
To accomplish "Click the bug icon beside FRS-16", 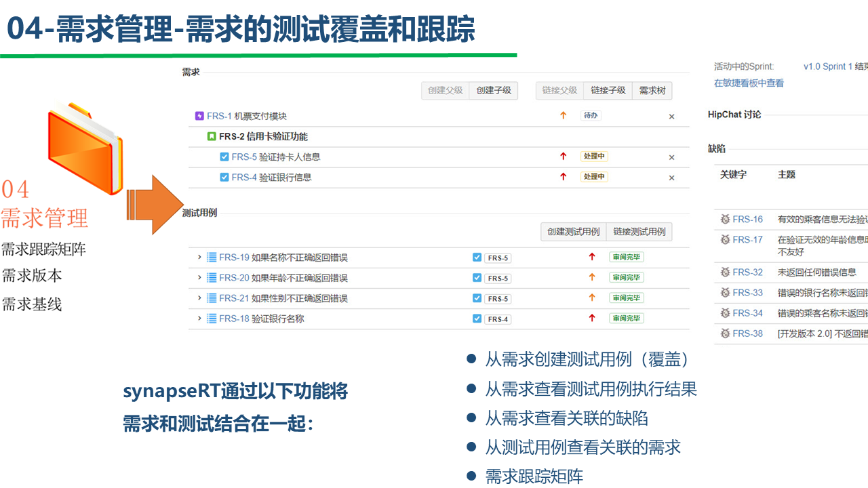I will [725, 219].
